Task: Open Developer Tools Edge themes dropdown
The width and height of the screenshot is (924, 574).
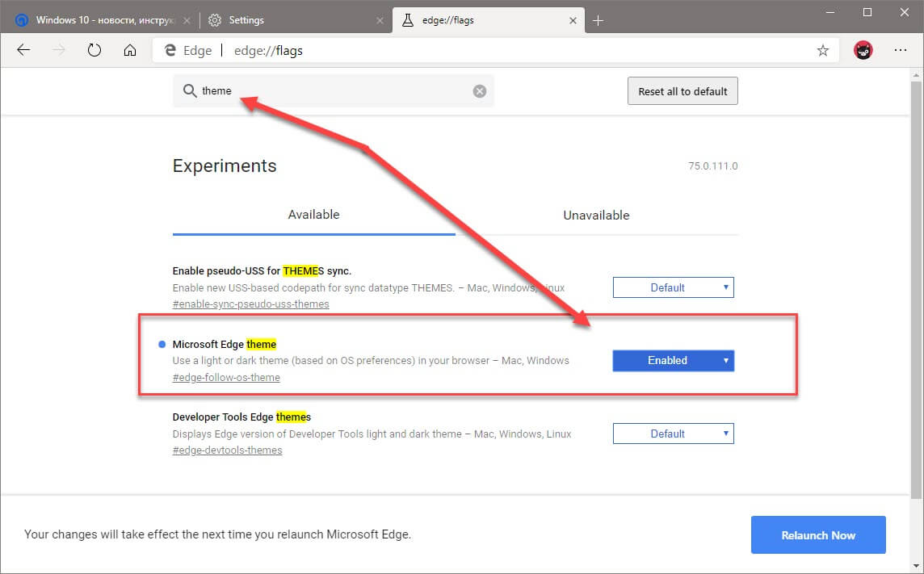Action: pyautogui.click(x=673, y=434)
